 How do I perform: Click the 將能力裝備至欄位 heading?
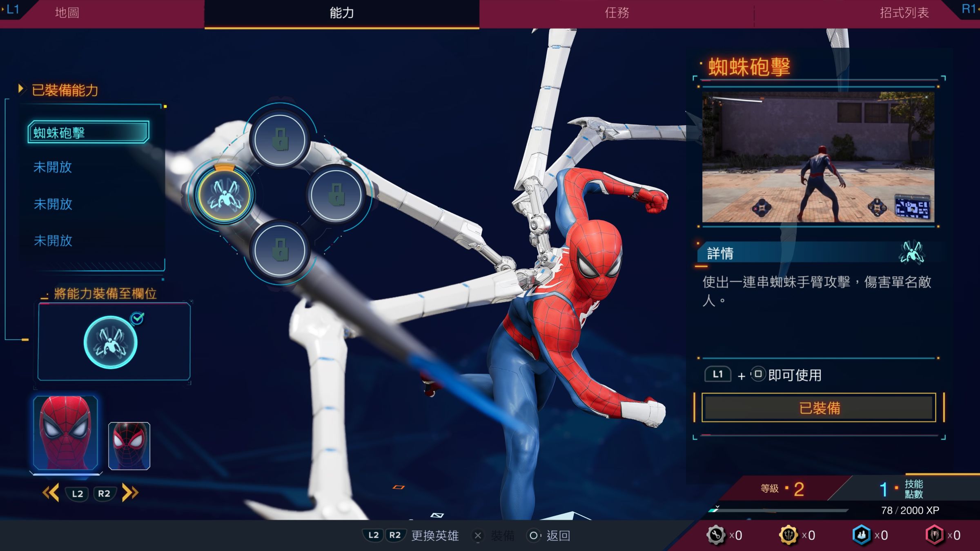105,293
